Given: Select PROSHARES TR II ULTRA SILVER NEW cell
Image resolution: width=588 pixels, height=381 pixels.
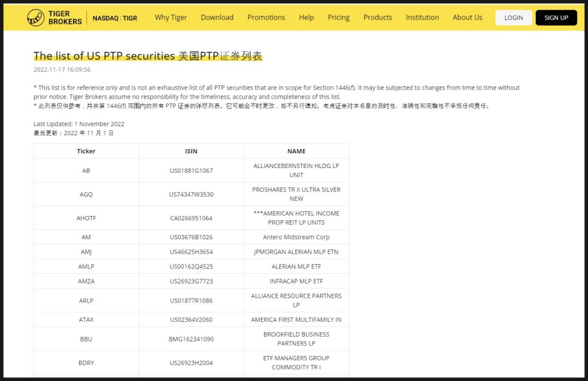Looking at the screenshot, I should [x=296, y=194].
